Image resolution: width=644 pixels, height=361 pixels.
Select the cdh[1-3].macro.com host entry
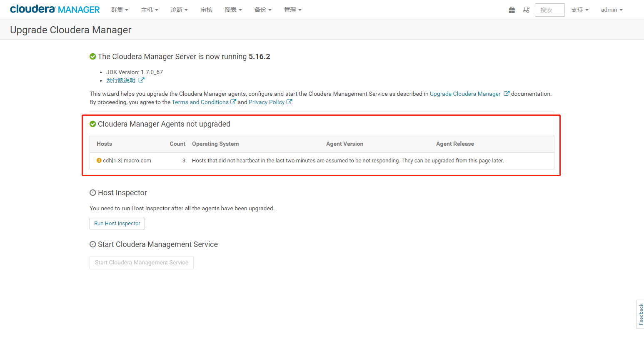pos(127,160)
